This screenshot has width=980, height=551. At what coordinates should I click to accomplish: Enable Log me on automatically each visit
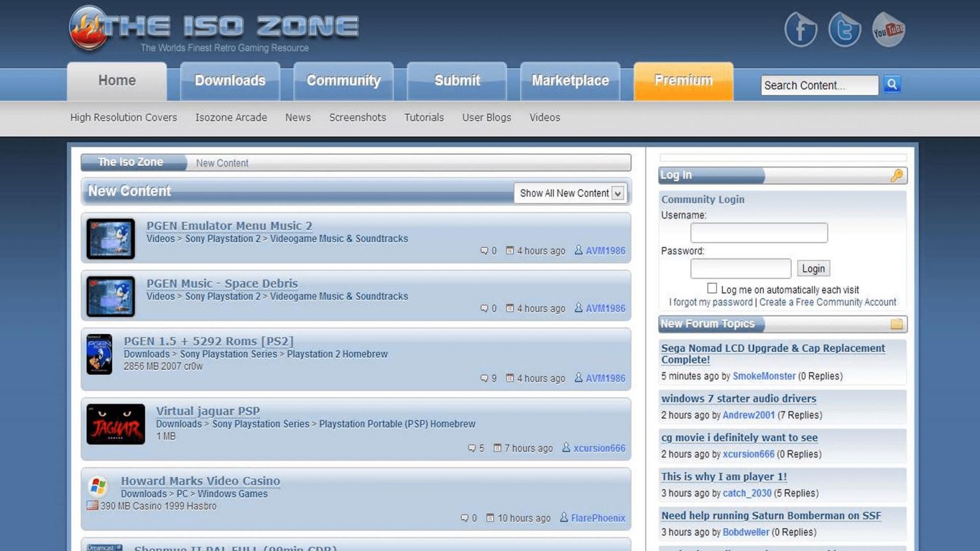point(712,288)
